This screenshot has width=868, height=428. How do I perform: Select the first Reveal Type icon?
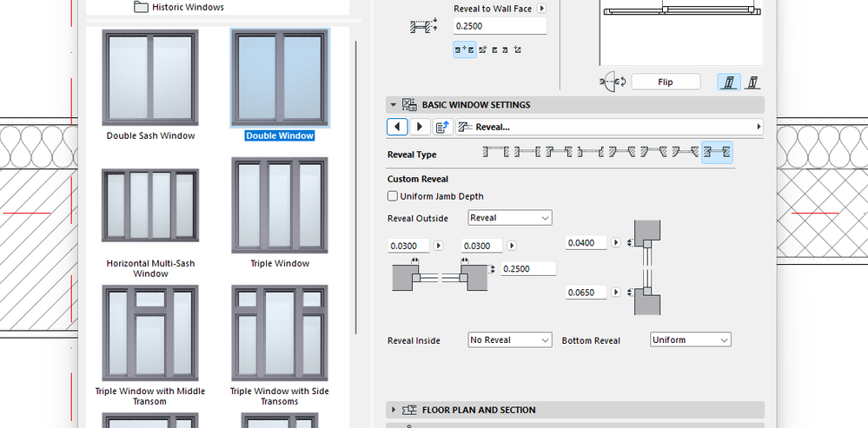[x=495, y=152]
